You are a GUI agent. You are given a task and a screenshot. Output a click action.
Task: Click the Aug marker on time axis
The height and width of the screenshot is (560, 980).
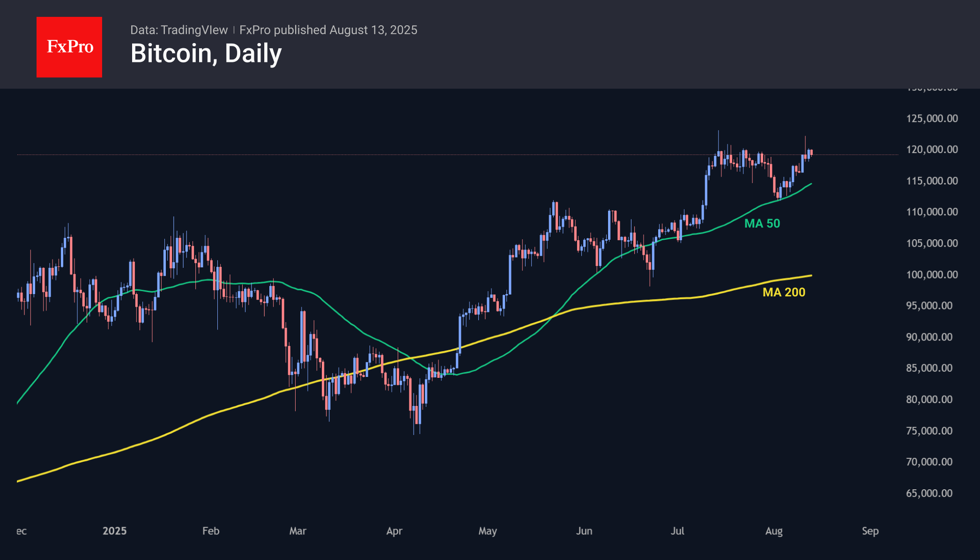click(774, 531)
